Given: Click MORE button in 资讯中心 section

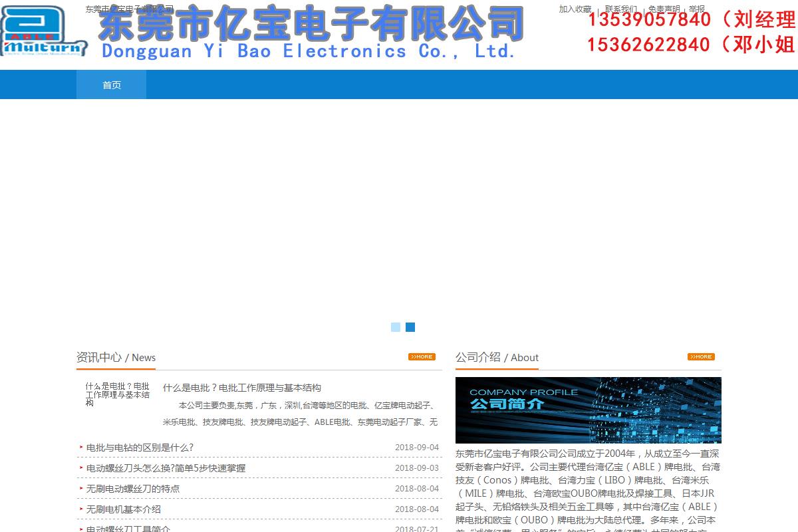Looking at the screenshot, I should [422, 357].
